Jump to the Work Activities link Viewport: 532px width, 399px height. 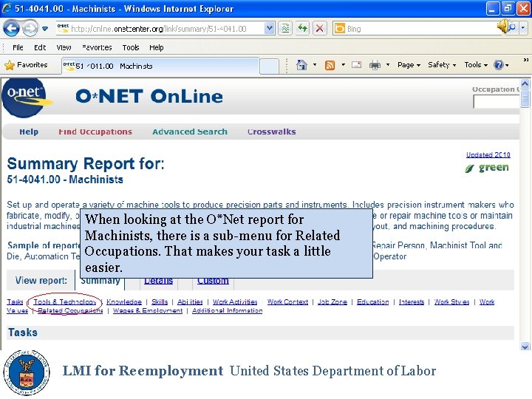(x=235, y=301)
